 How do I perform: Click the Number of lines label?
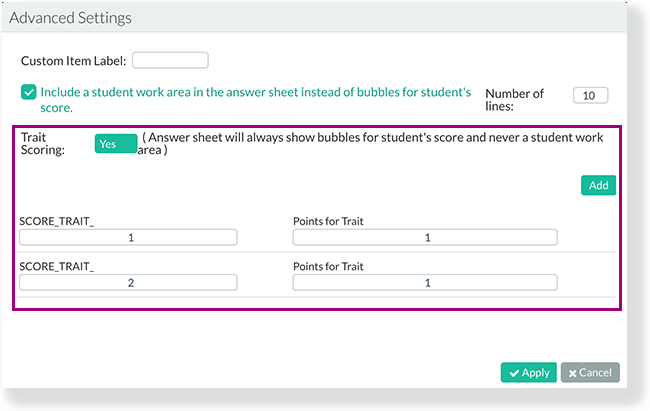click(x=514, y=100)
